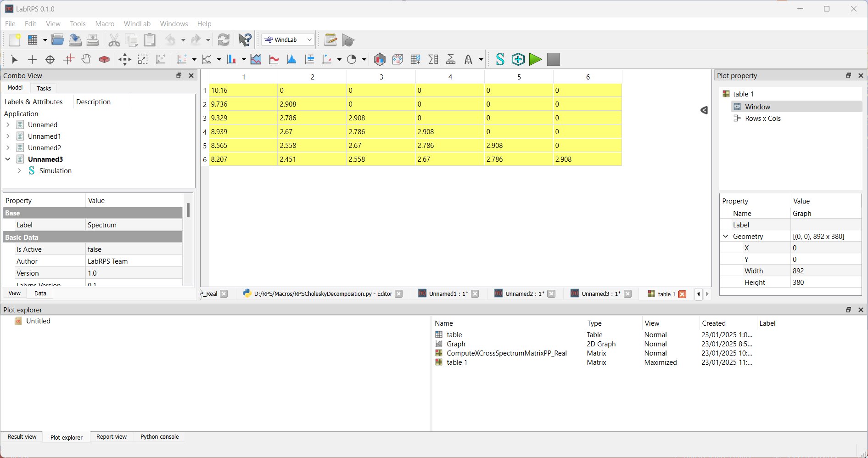Click the pie chart plot icon
868x458 pixels.
(352, 59)
